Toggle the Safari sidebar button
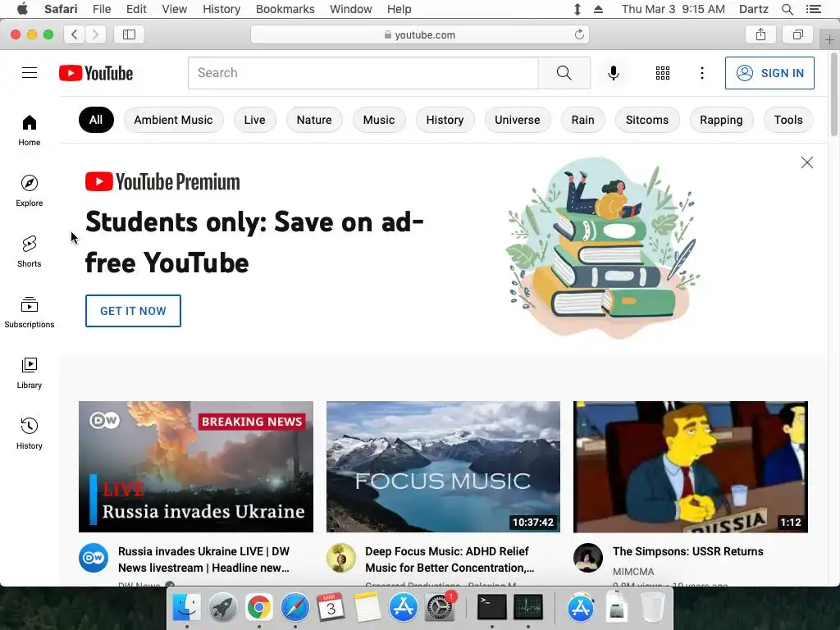Viewport: 840px width, 630px height. point(129,34)
